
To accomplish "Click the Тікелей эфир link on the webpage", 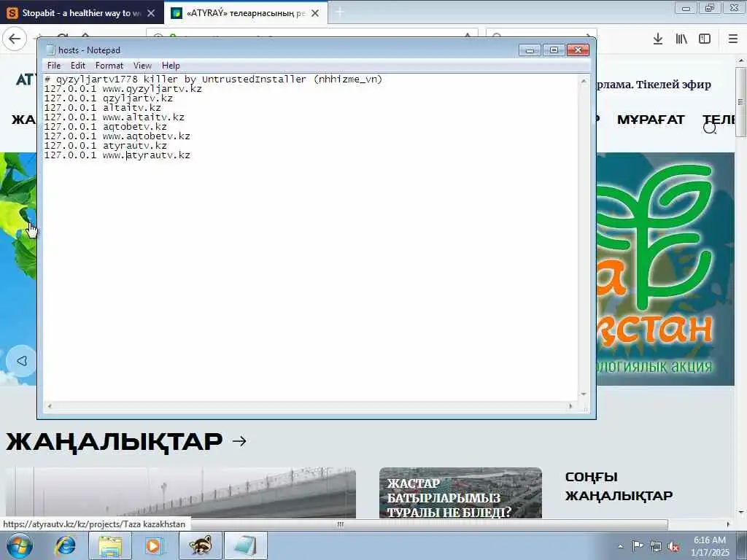I will tap(673, 85).
